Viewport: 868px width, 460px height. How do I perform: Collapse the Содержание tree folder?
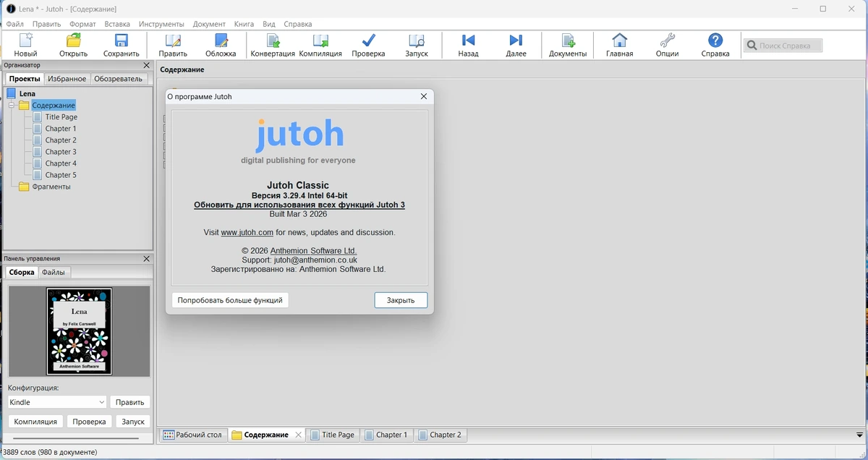pos(12,106)
